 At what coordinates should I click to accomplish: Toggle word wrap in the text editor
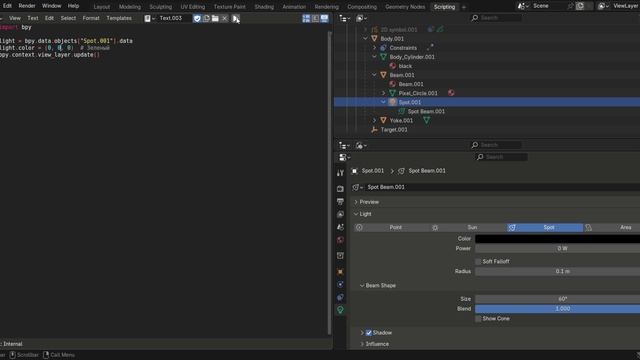point(315,18)
